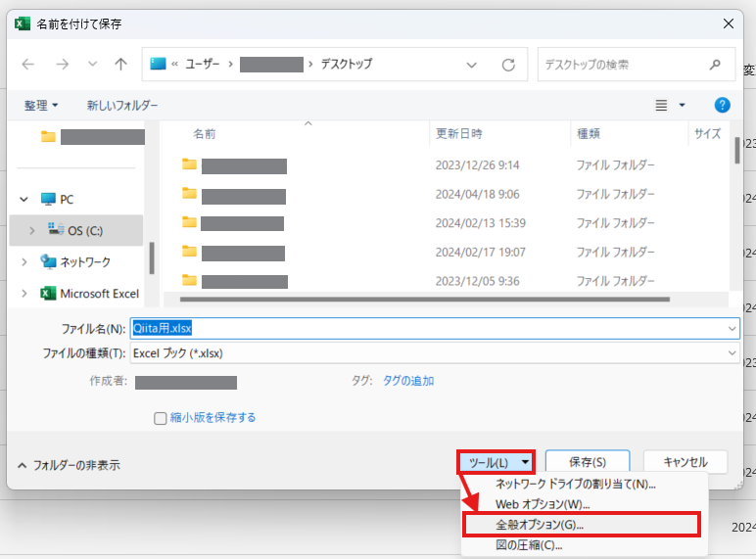Click デスクトップ in address breadcrumb
This screenshot has width=756, height=559.
[x=347, y=64]
